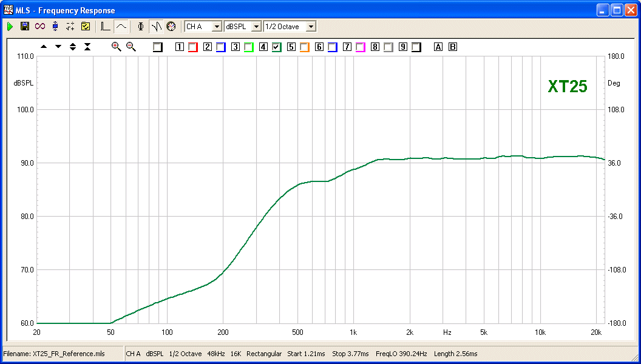Click the 1k frequency axis label
This screenshot has height=364, width=641.
(353, 332)
